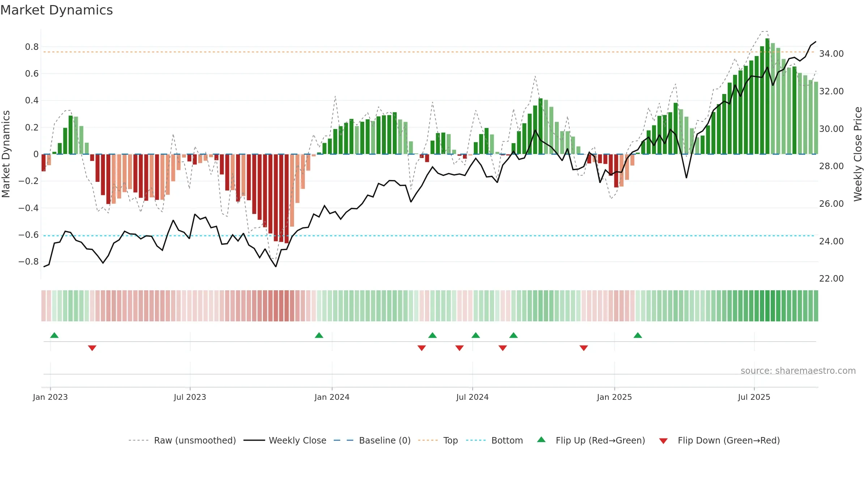Click the '24.00' right axis price label
The height and width of the screenshot is (488, 868).
click(x=831, y=241)
